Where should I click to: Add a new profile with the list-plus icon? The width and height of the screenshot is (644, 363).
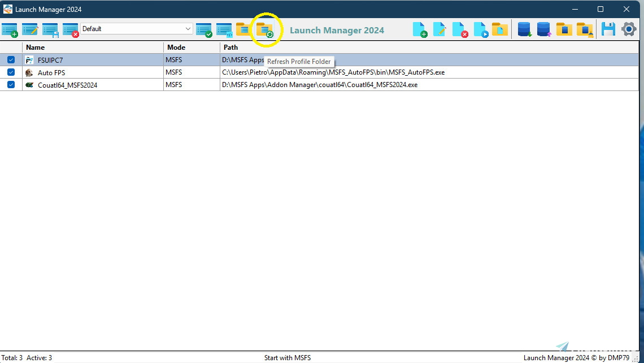click(x=10, y=30)
